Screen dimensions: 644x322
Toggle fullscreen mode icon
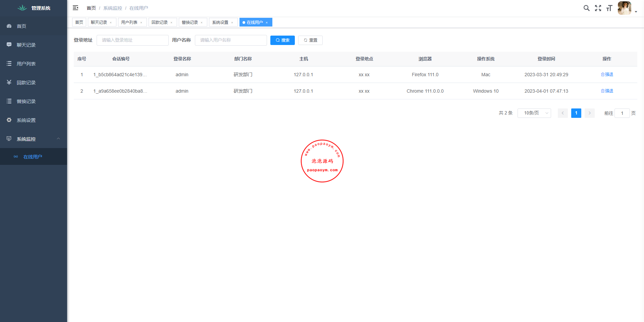tap(598, 8)
